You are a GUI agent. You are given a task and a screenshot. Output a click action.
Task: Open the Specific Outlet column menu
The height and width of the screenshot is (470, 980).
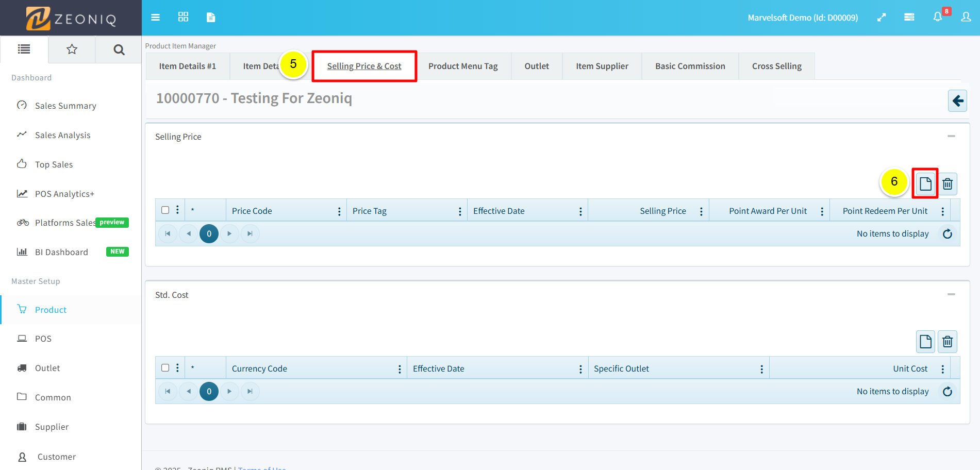(x=761, y=369)
